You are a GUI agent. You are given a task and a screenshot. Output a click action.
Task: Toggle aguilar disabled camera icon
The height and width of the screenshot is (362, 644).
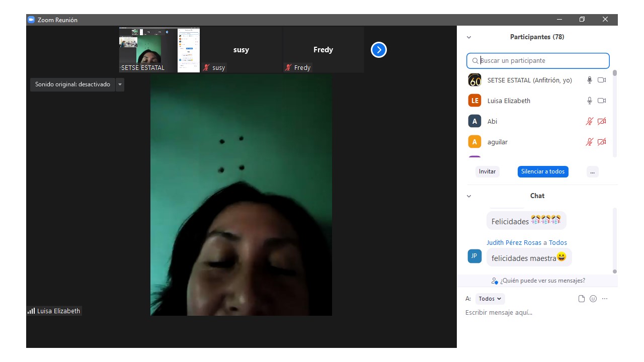[602, 142]
